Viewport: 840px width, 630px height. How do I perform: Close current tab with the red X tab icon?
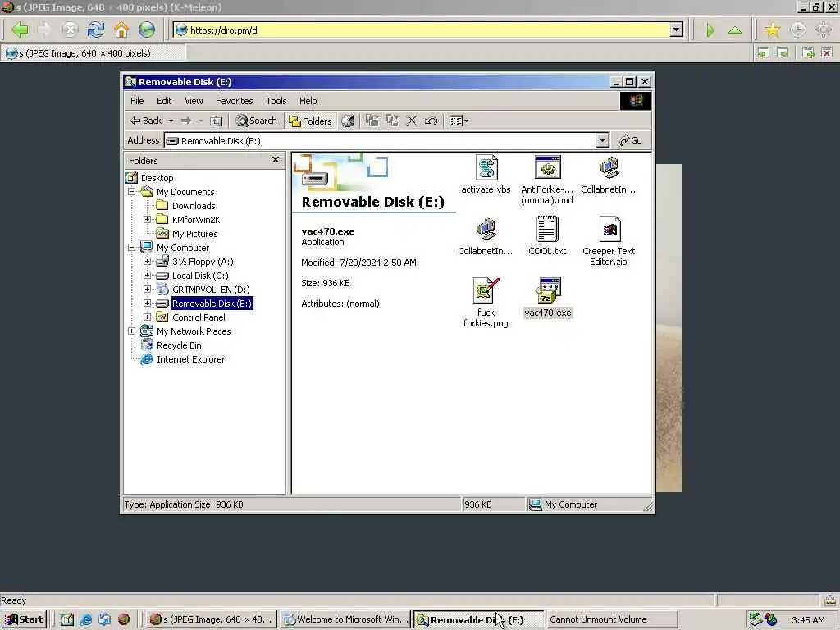(827, 52)
